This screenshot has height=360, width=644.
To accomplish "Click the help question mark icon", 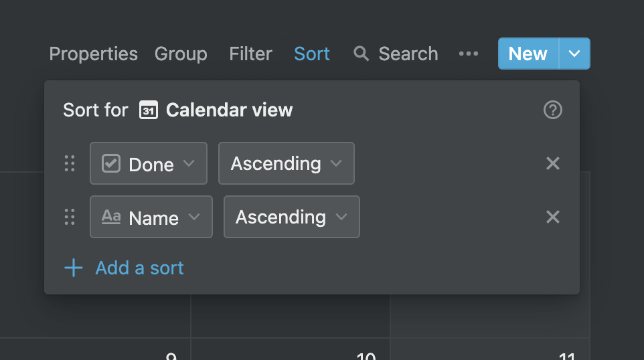I will tap(552, 110).
